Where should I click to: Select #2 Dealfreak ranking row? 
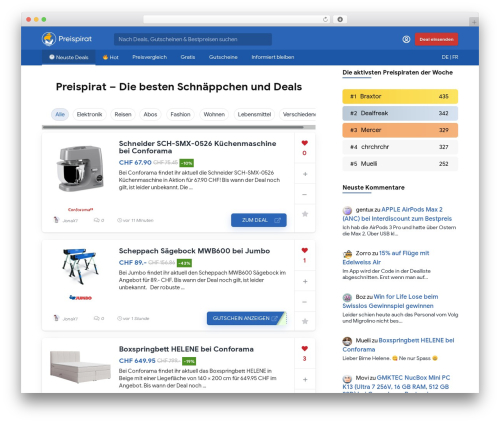click(x=400, y=113)
